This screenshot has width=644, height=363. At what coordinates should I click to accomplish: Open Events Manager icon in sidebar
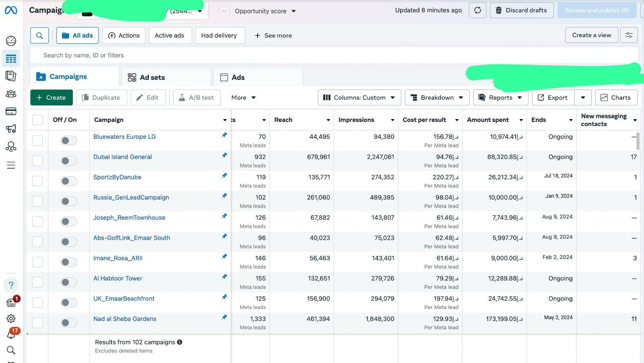coord(11,146)
